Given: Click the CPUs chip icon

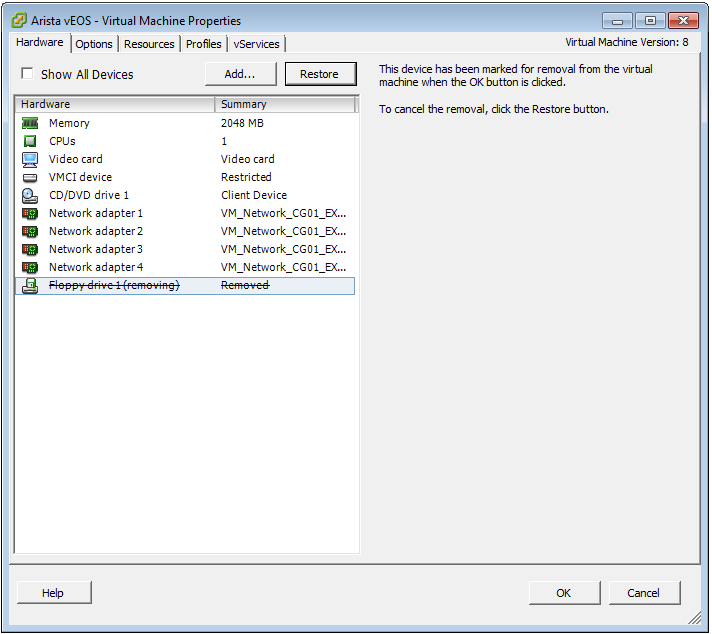Looking at the screenshot, I should pyautogui.click(x=30, y=141).
